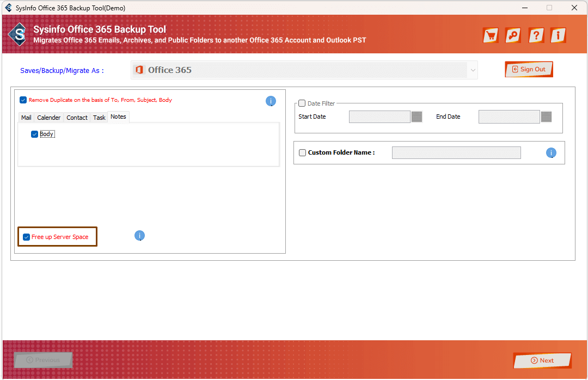
Task: Click the 'Start Date' label
Action: coord(312,117)
